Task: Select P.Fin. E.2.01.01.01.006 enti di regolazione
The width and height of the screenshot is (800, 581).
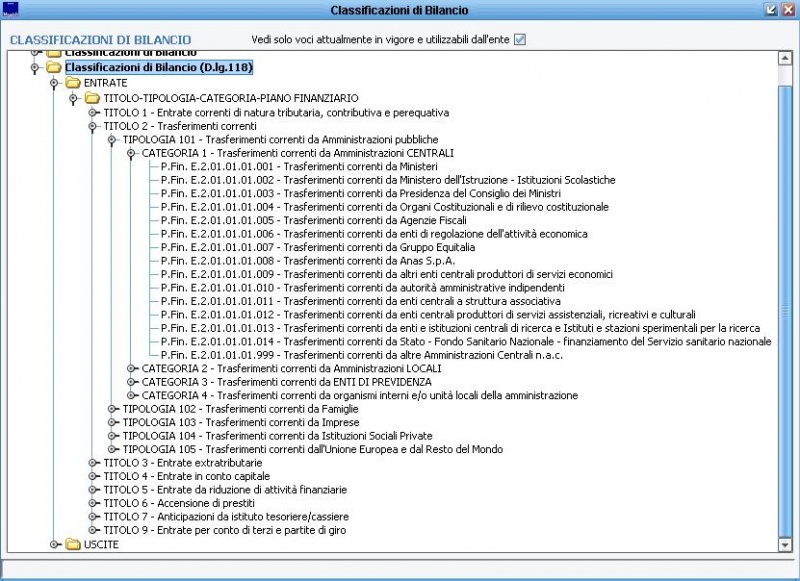Action: (374, 234)
